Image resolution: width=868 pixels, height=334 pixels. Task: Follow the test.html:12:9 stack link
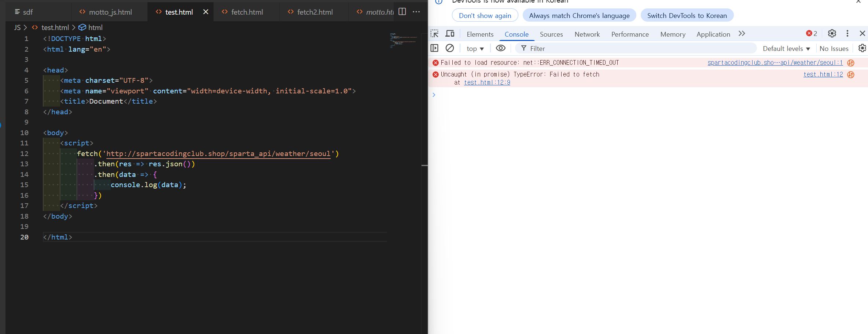click(x=487, y=82)
